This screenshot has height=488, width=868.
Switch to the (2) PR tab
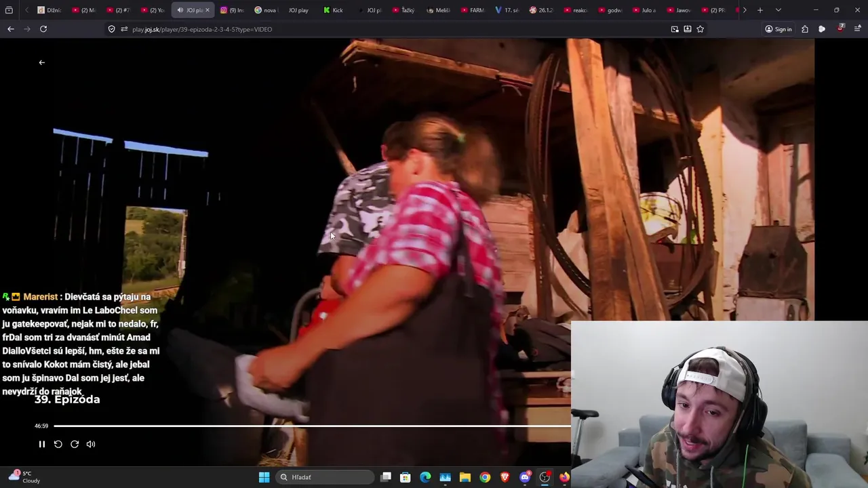click(x=713, y=10)
